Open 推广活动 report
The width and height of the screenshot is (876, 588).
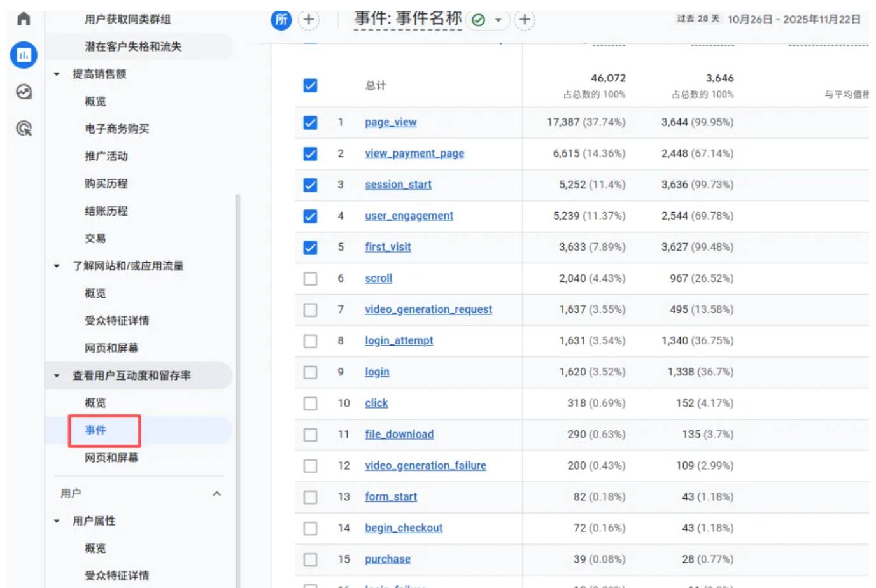[x=106, y=156]
